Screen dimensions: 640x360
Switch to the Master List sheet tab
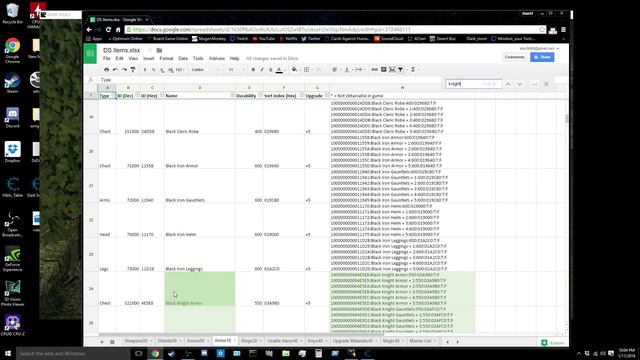coord(422,341)
